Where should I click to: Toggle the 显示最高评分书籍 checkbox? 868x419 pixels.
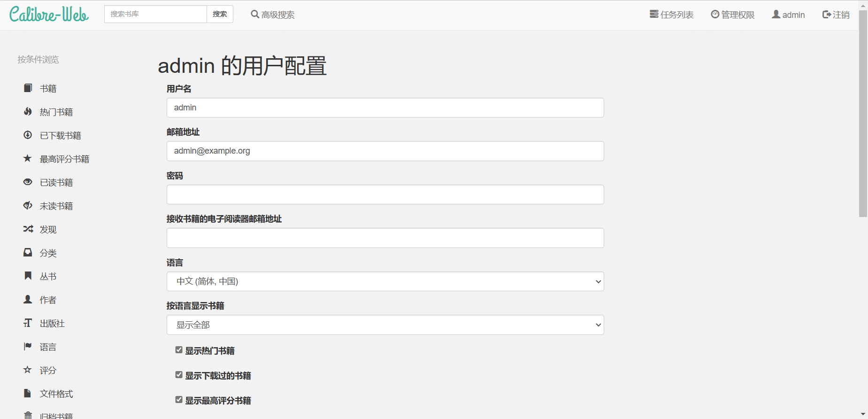179,400
